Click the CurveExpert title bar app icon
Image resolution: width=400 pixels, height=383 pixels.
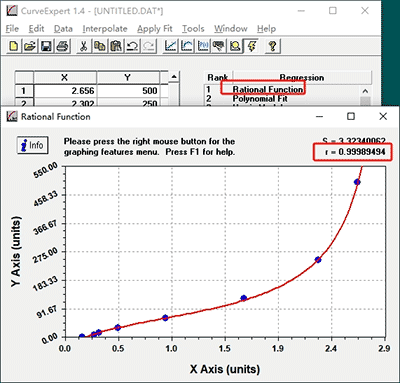click(x=12, y=11)
